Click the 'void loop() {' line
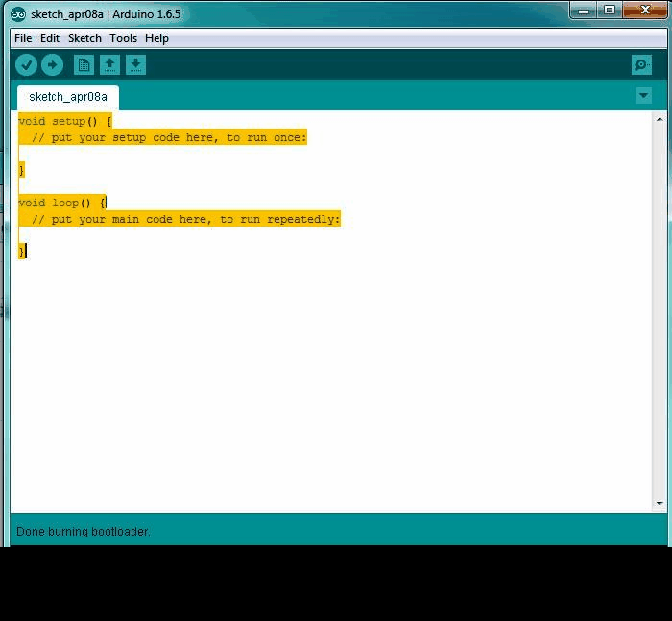 62,203
